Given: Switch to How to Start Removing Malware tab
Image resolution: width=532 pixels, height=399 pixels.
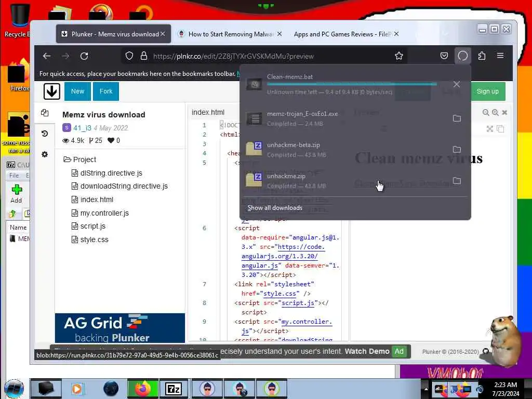Looking at the screenshot, I should (x=230, y=34).
